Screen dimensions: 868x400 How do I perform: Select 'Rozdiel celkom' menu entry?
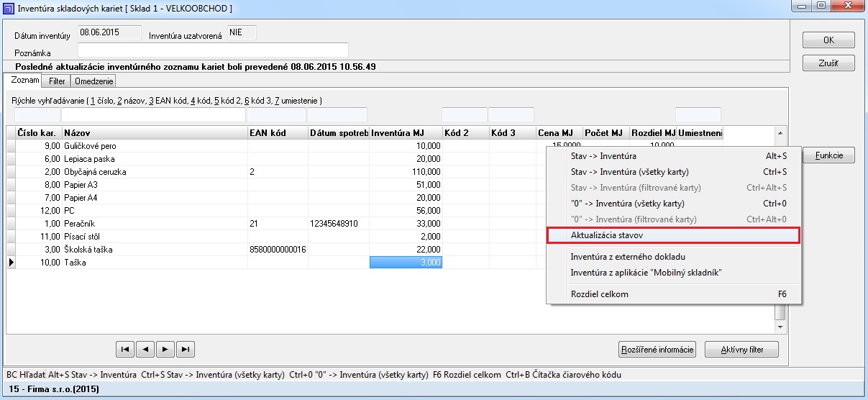click(x=673, y=294)
